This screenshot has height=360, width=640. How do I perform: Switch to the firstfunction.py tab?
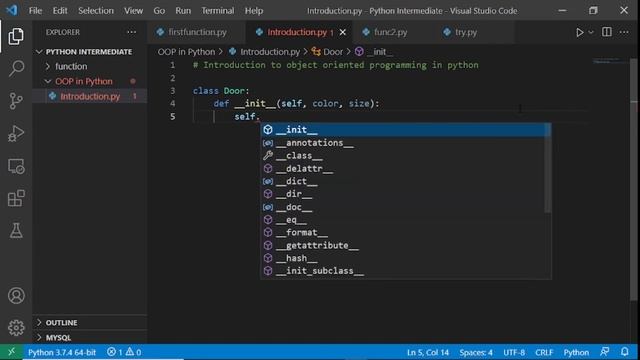coord(197,32)
